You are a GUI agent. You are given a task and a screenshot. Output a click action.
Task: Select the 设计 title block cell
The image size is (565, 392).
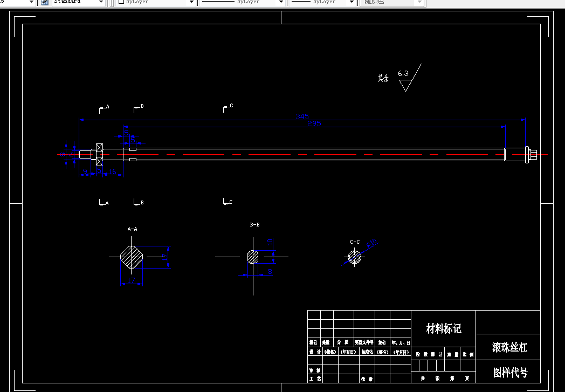(x=314, y=352)
